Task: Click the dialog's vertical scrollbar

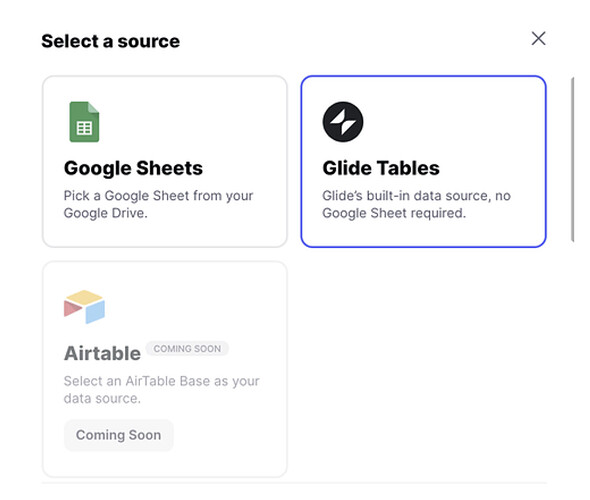Action: tap(572, 160)
